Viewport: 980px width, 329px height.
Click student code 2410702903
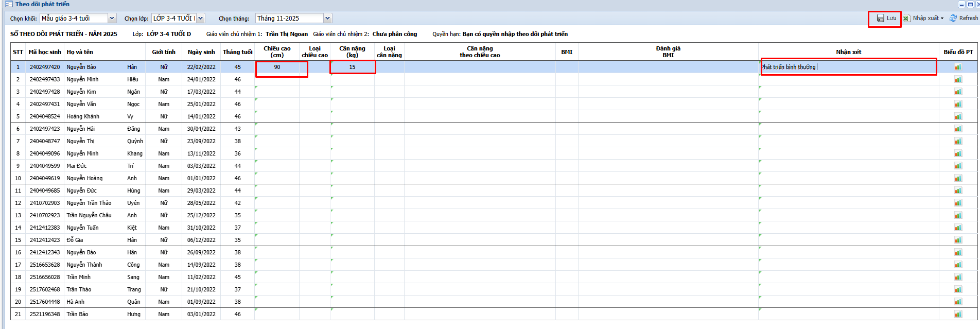(45, 203)
